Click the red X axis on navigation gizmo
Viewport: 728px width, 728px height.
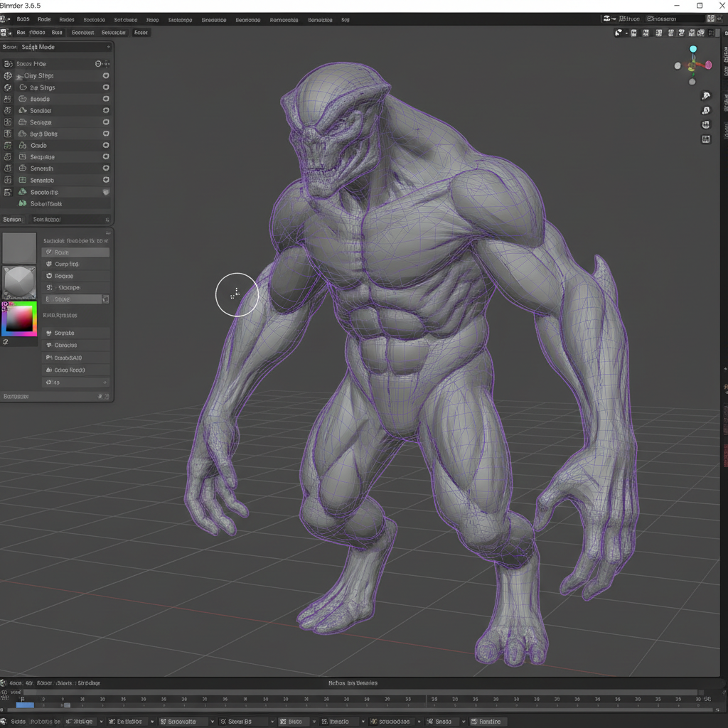[x=708, y=65]
